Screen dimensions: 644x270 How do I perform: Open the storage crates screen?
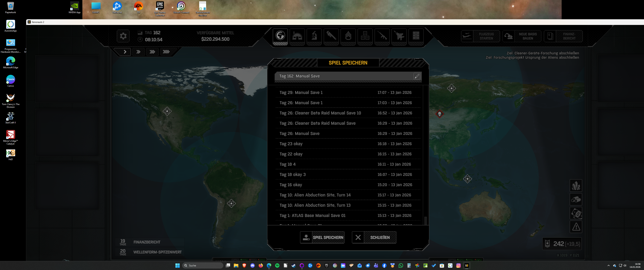click(365, 36)
